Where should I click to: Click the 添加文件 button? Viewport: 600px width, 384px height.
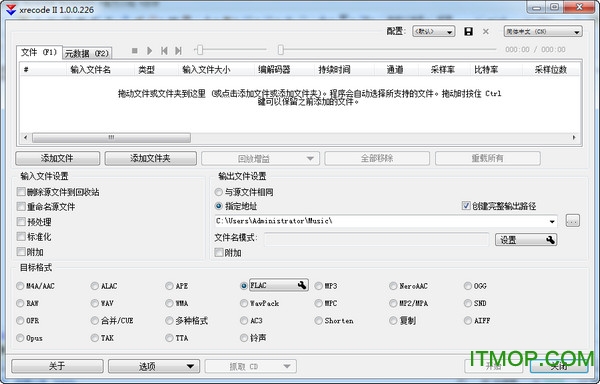[57, 158]
